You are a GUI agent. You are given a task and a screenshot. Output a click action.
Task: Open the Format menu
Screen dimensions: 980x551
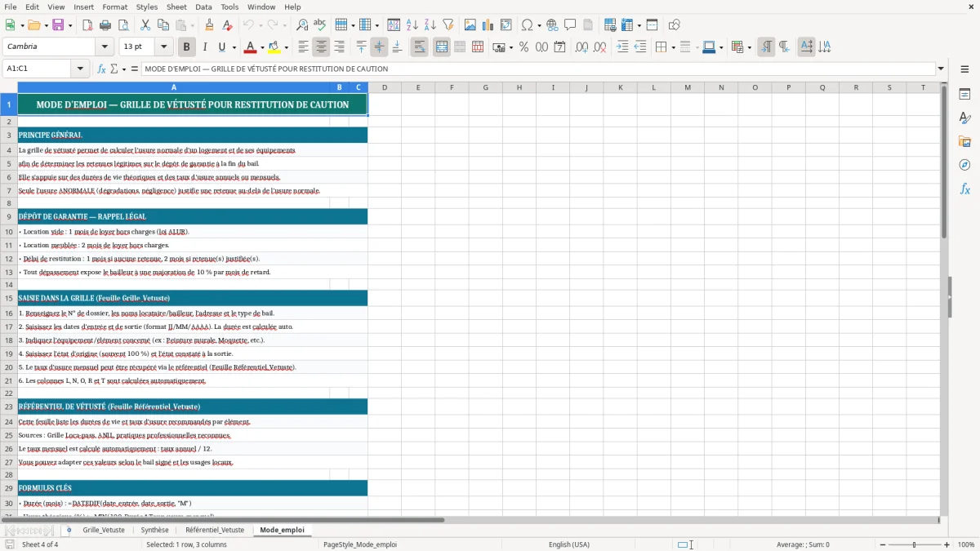point(115,7)
